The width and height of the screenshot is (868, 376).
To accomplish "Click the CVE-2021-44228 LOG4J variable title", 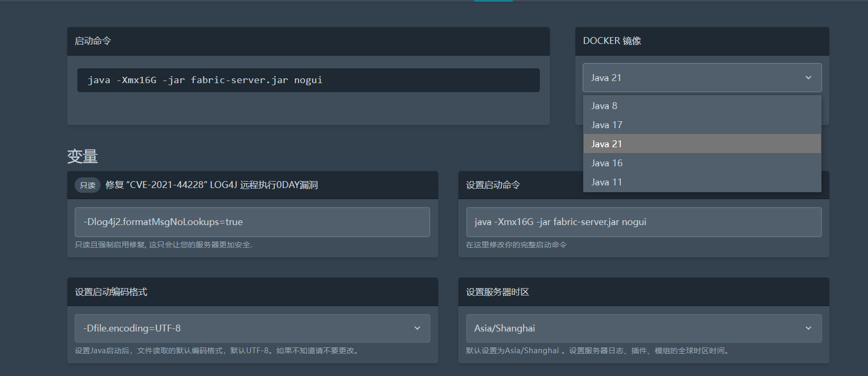I will coord(212,185).
